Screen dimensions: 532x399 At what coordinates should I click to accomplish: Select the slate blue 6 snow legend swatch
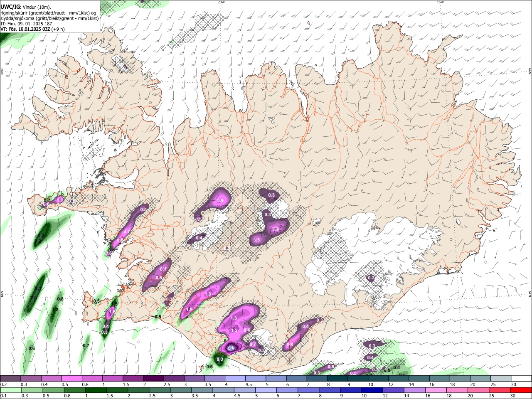pos(297,378)
